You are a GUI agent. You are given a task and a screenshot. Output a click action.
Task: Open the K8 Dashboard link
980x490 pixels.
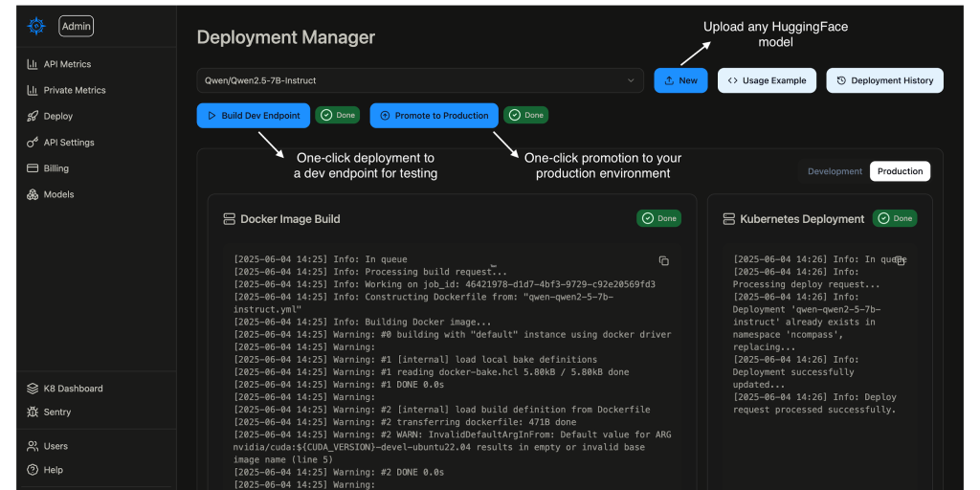click(73, 389)
